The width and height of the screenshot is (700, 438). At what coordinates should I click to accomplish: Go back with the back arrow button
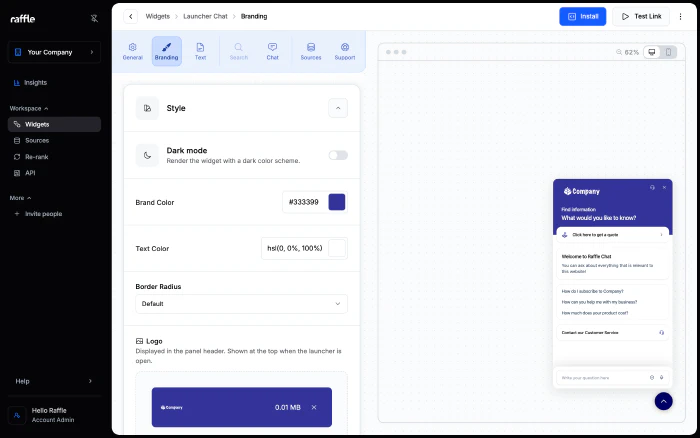pos(131,17)
